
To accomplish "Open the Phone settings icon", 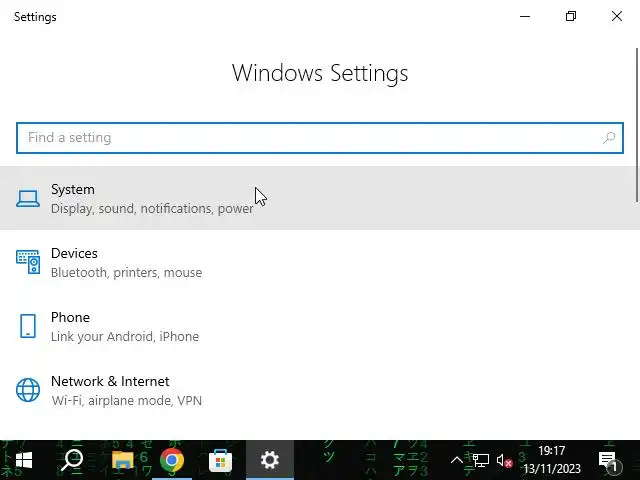I will pos(28,326).
